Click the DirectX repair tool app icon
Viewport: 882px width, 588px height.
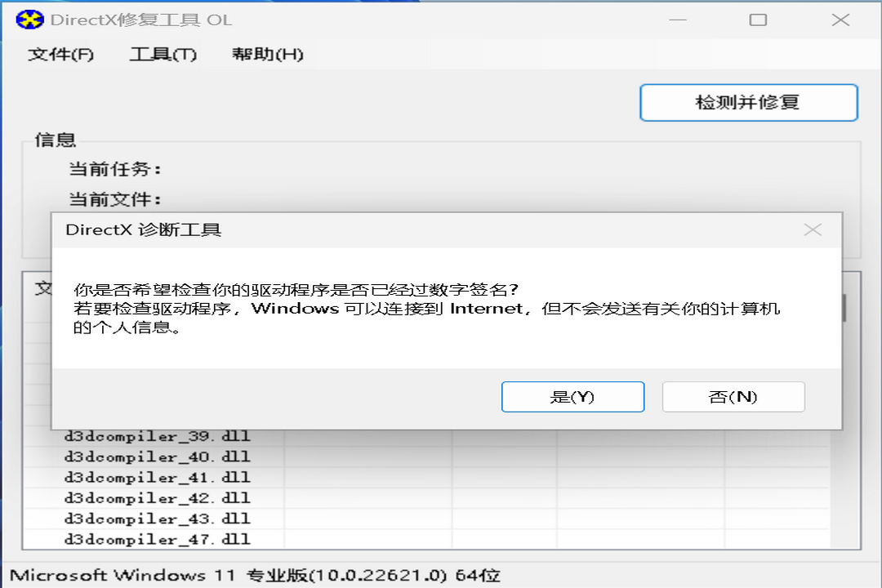pyautogui.click(x=28, y=19)
